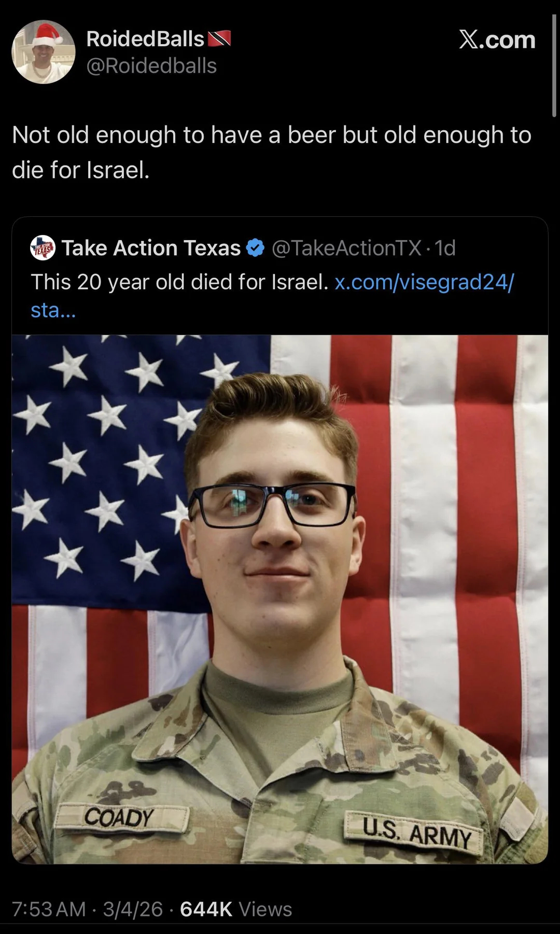Viewport: 560px width, 934px height.
Task: Click the truncated "sta..." link text
Action: (x=53, y=310)
